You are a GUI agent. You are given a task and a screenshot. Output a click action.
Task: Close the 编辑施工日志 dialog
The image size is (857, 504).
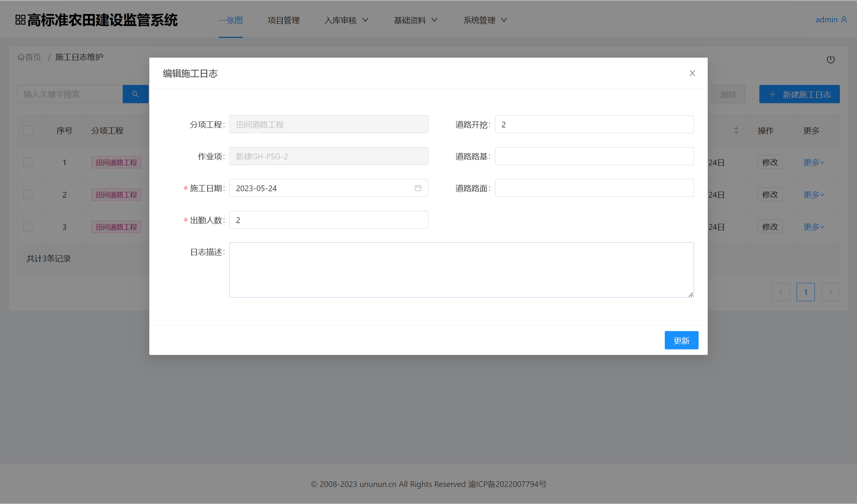coord(692,73)
